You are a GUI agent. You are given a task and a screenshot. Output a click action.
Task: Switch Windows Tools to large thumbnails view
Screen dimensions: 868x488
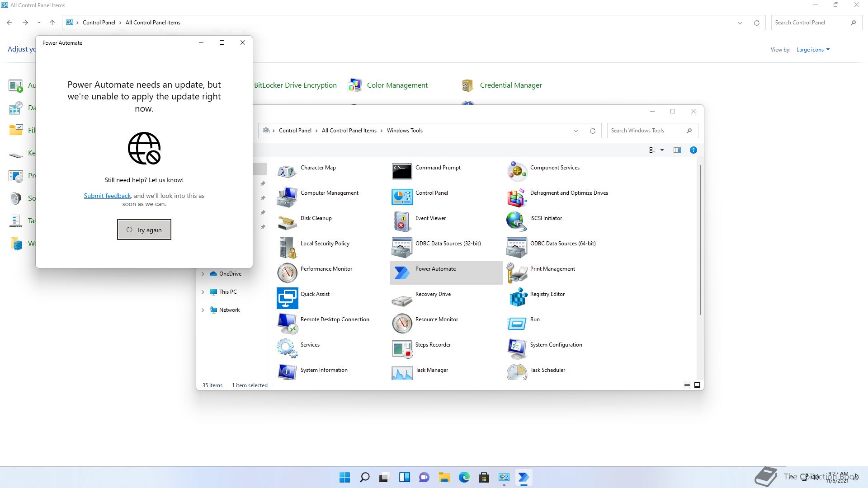tap(697, 385)
